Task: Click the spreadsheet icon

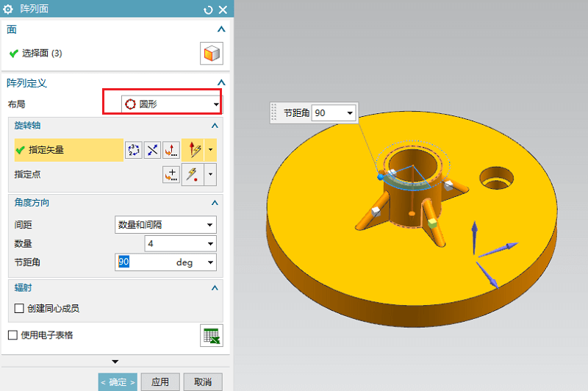Action: 212,336
